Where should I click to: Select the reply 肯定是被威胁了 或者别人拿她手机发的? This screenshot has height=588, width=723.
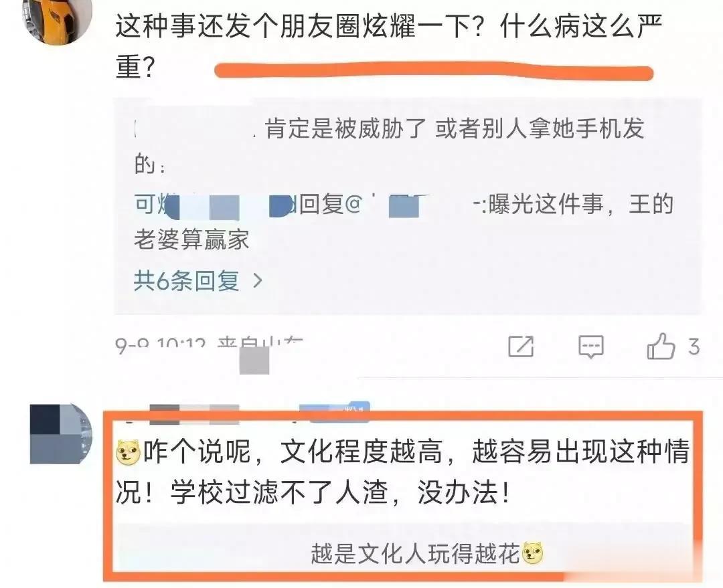pyautogui.click(x=390, y=144)
